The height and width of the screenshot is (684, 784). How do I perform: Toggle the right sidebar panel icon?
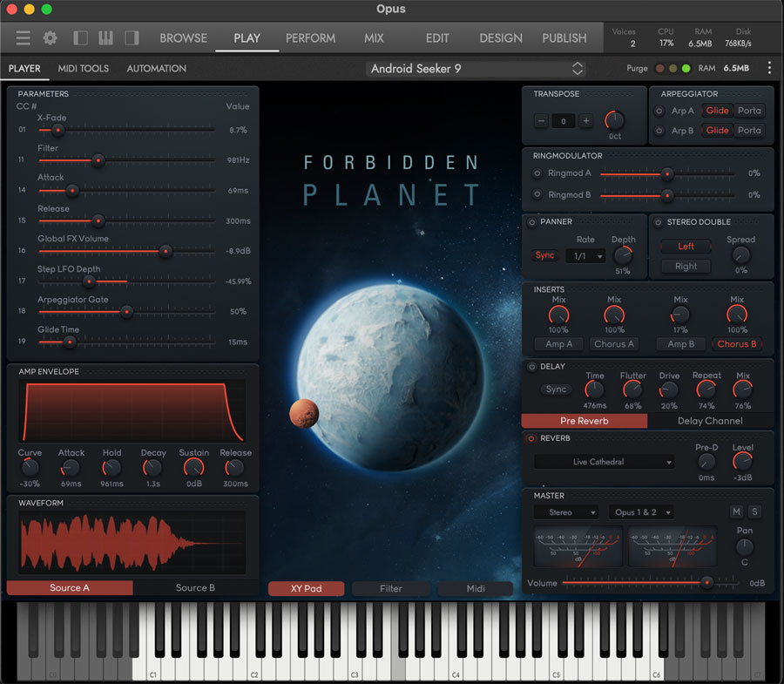click(x=132, y=38)
